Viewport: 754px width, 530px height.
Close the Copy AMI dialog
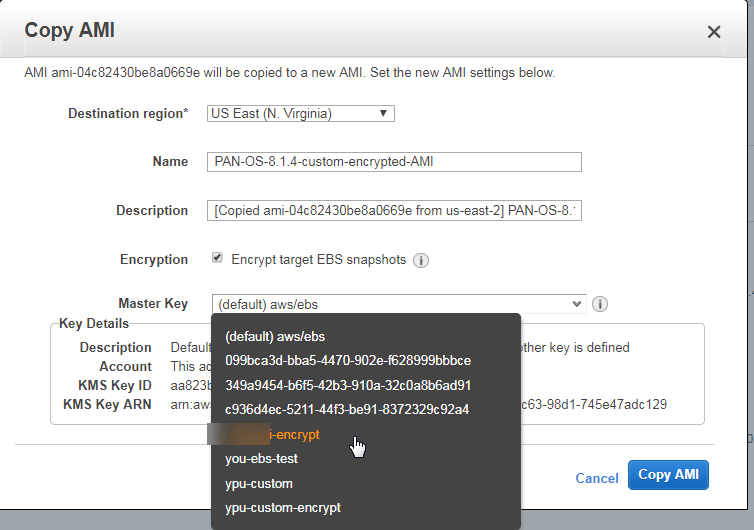pos(714,32)
